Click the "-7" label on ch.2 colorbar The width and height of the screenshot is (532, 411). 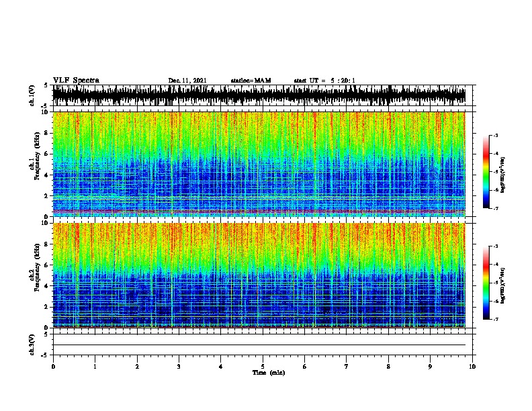coord(496,320)
